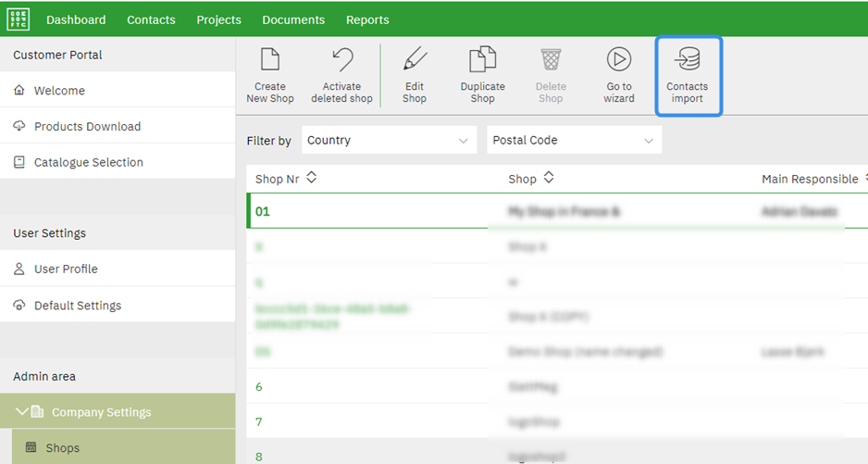This screenshot has height=464, width=868.
Task: Open the Postal Code filter dropdown
Action: point(574,141)
